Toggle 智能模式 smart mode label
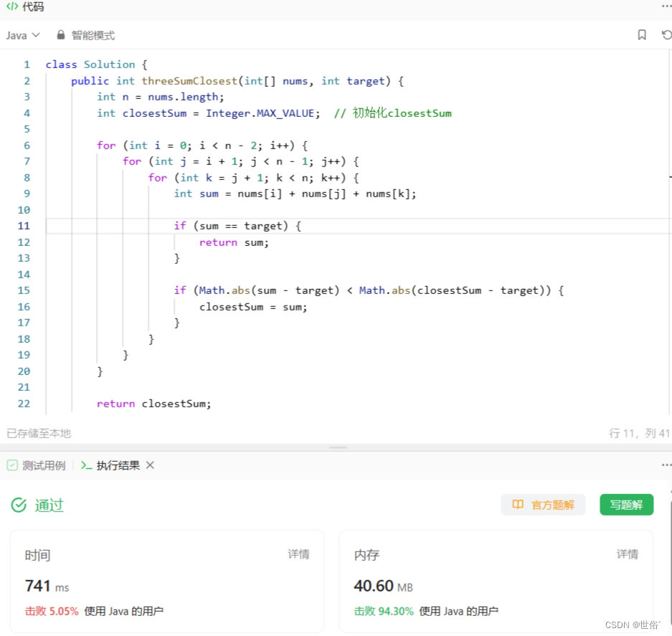672x636 pixels. click(93, 35)
